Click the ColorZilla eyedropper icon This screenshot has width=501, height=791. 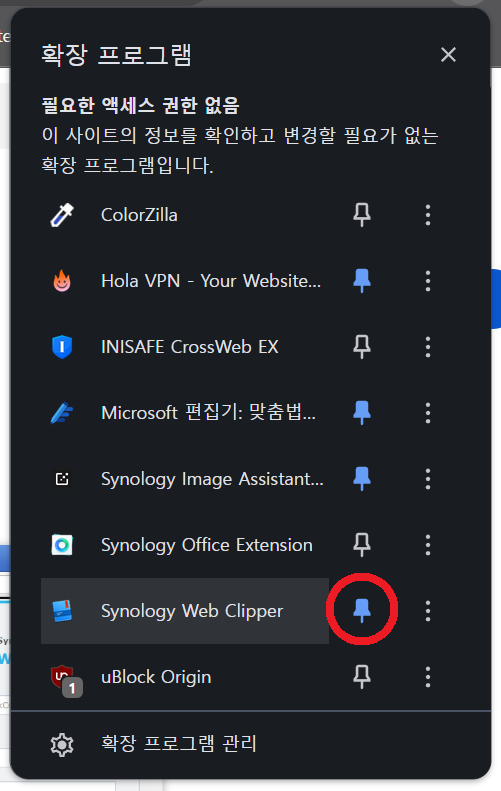point(62,215)
